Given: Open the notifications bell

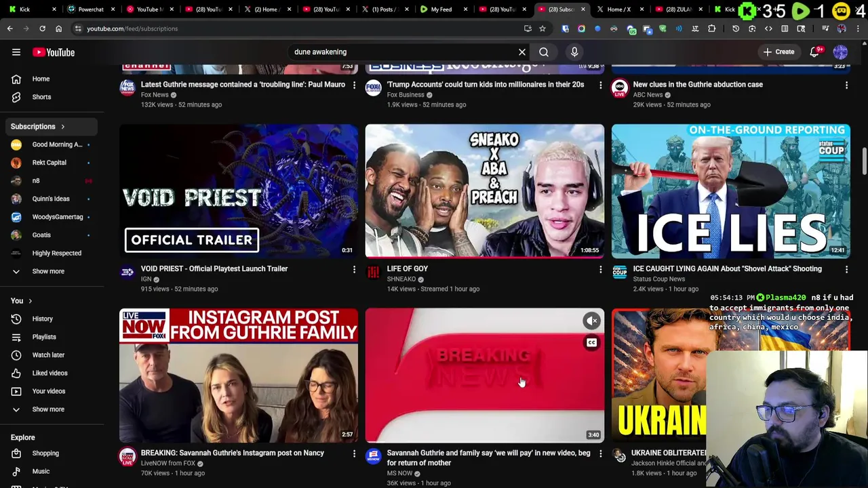Looking at the screenshot, I should point(815,52).
